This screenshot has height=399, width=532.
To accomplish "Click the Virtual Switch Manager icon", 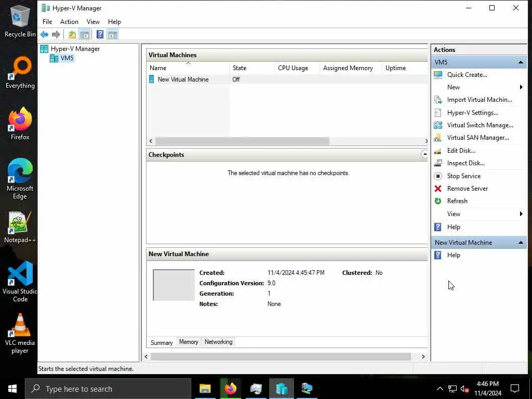I will coord(438,125).
